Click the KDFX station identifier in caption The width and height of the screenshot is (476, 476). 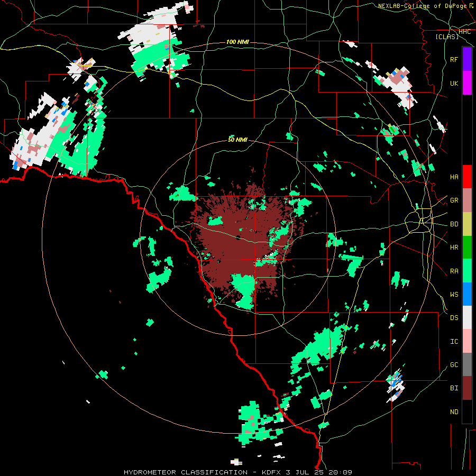271,472
